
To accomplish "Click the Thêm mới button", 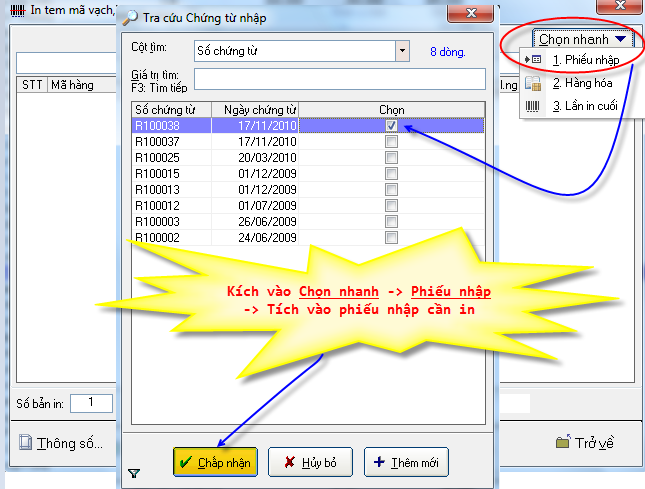I will 406,462.
